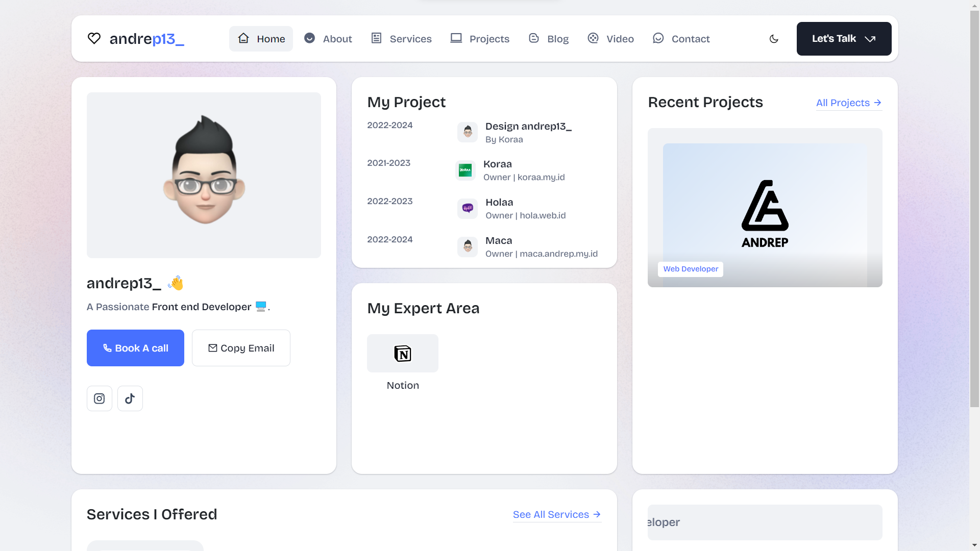980x551 pixels.
Task: Click the Holaa project logo
Action: click(x=468, y=208)
